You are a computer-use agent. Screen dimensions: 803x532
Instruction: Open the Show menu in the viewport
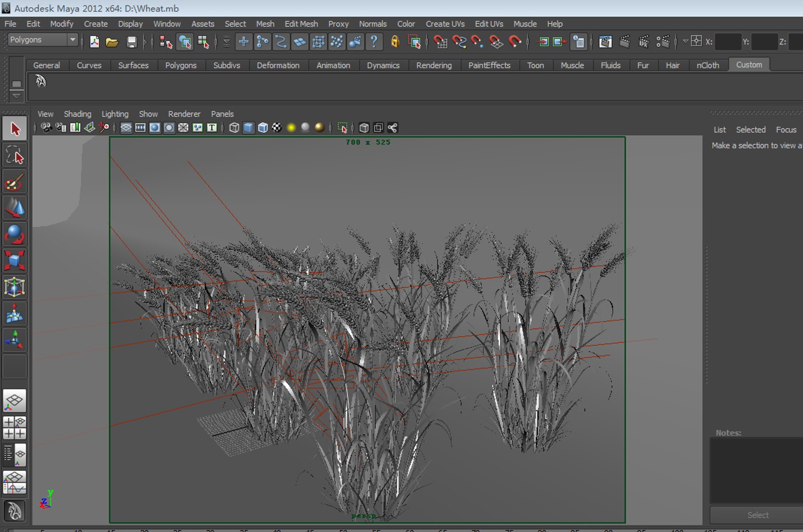coord(148,114)
